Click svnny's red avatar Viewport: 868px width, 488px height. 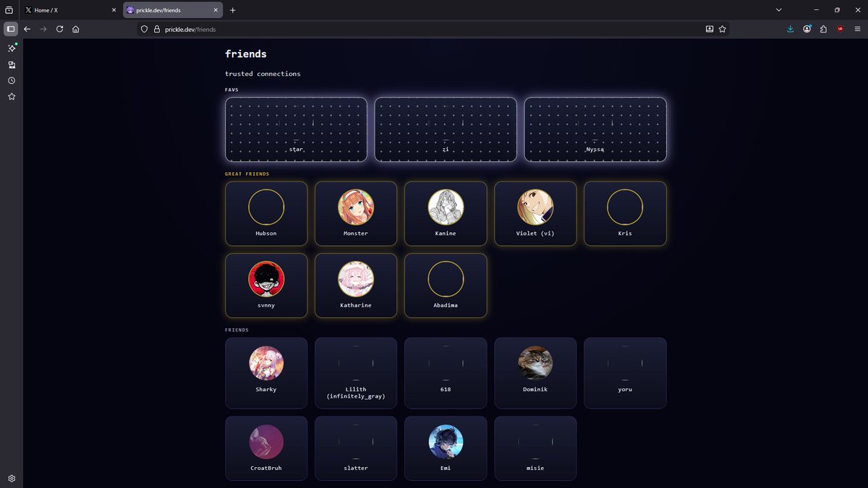(x=266, y=279)
